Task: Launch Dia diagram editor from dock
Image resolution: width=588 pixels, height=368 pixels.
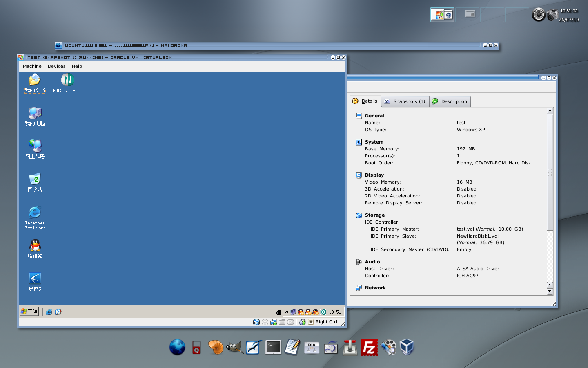Action: [312, 347]
